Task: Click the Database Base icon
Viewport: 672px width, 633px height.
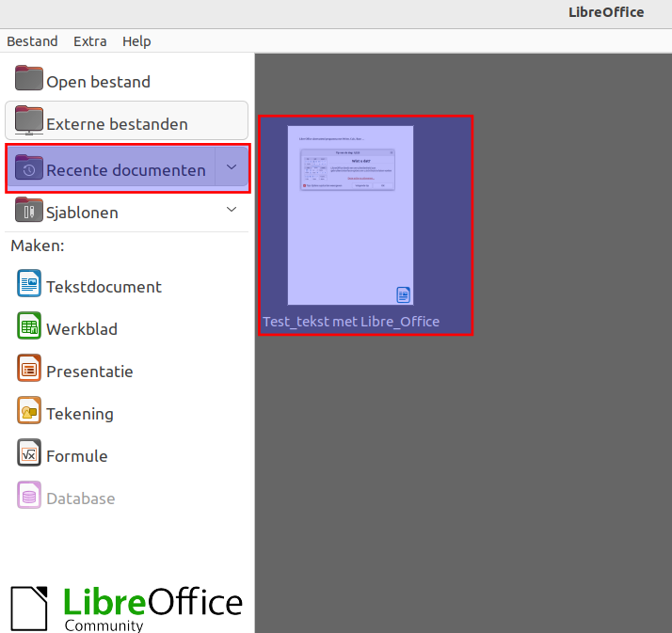Action: [x=29, y=495]
